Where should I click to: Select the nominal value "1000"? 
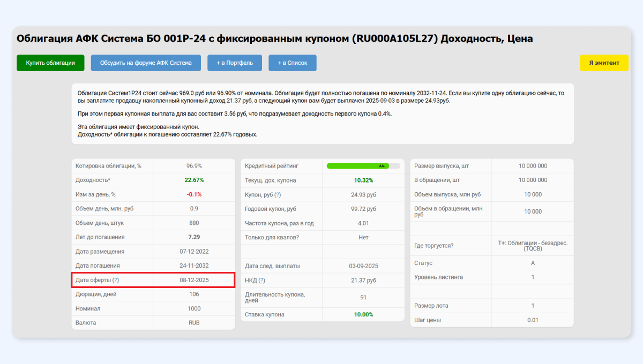click(x=194, y=308)
